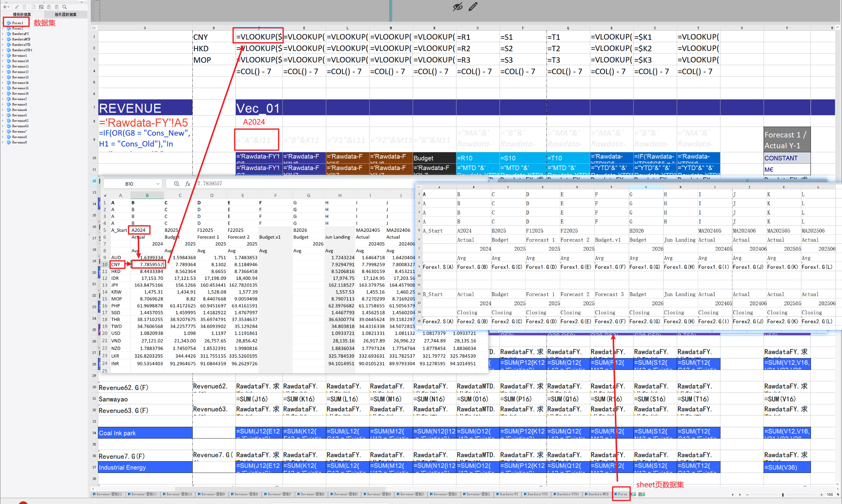Screen dimensions: 842x504
Task: Click the preview dataset icon
Action: coord(33,7)
